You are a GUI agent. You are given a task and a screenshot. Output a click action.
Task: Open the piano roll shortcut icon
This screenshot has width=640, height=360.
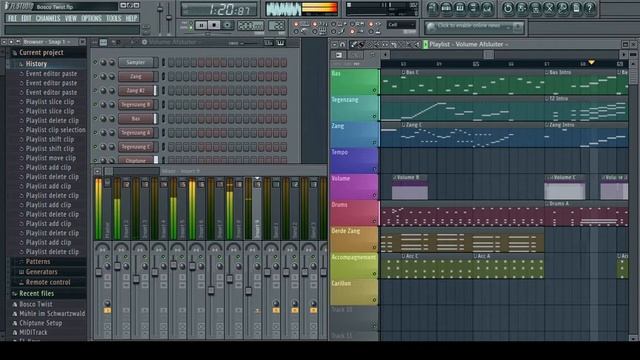click(460, 8)
